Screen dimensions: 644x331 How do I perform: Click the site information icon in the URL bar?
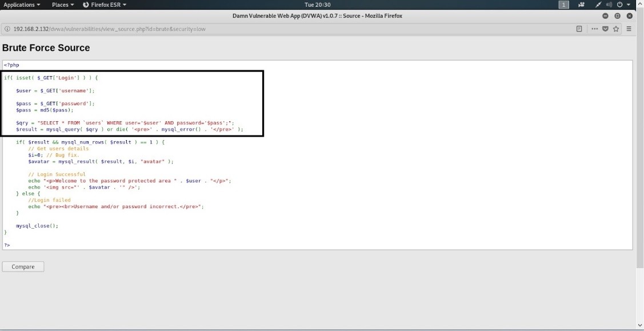tap(7, 29)
